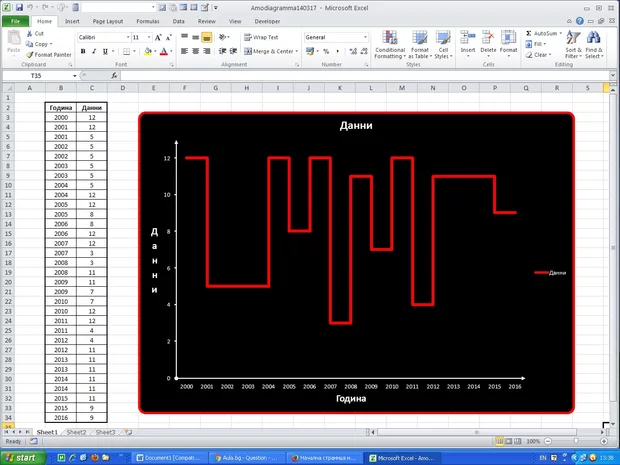Viewport: 620px width, 465px height.
Task: Expand the General number format dropdown
Action: pyautogui.click(x=365, y=37)
